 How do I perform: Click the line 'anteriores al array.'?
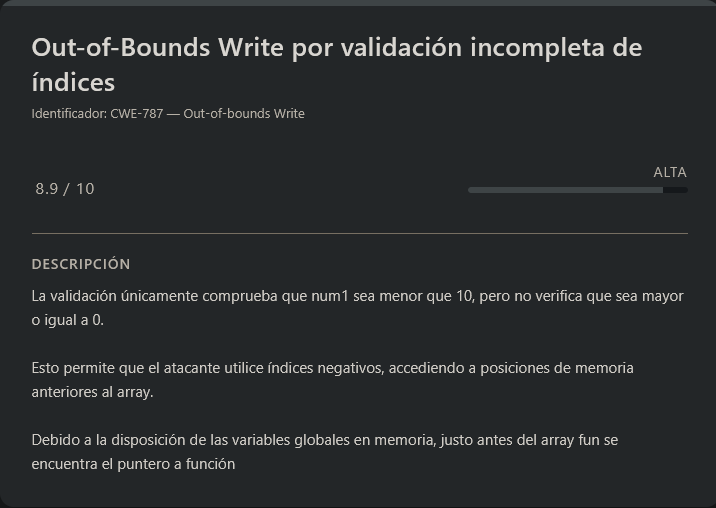tap(93, 392)
